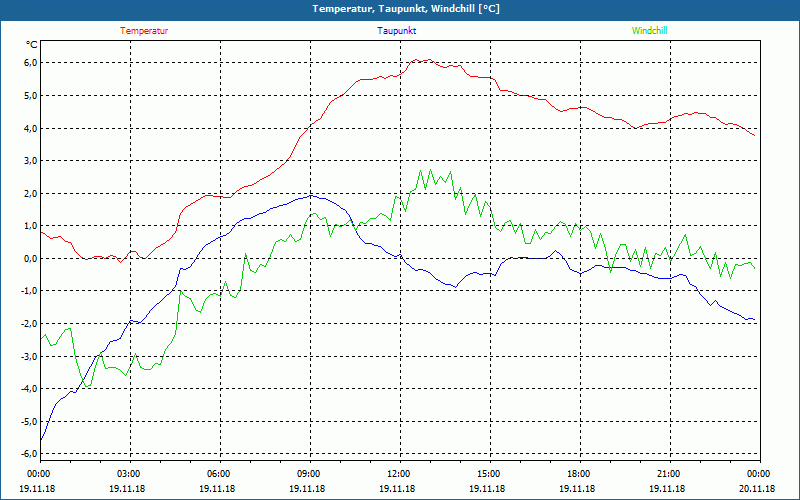Screen dimensions: 800x500
Task: Click the 03:00 time axis label
Action: pos(127,474)
